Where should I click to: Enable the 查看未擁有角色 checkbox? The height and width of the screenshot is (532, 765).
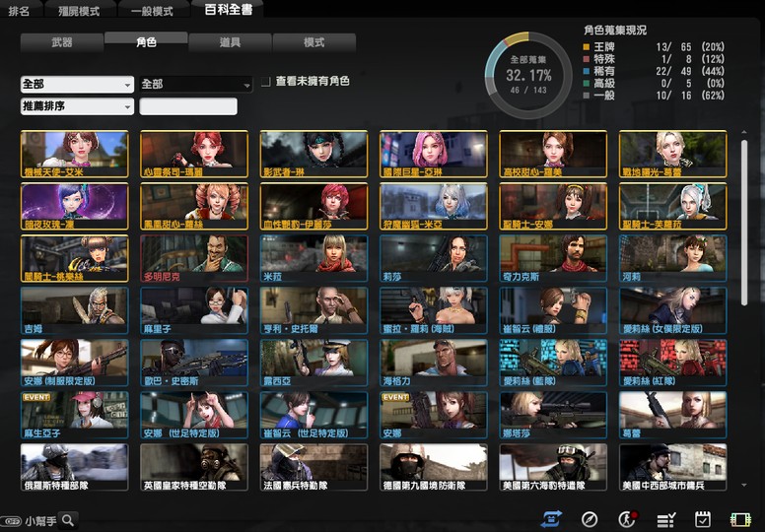tap(266, 82)
